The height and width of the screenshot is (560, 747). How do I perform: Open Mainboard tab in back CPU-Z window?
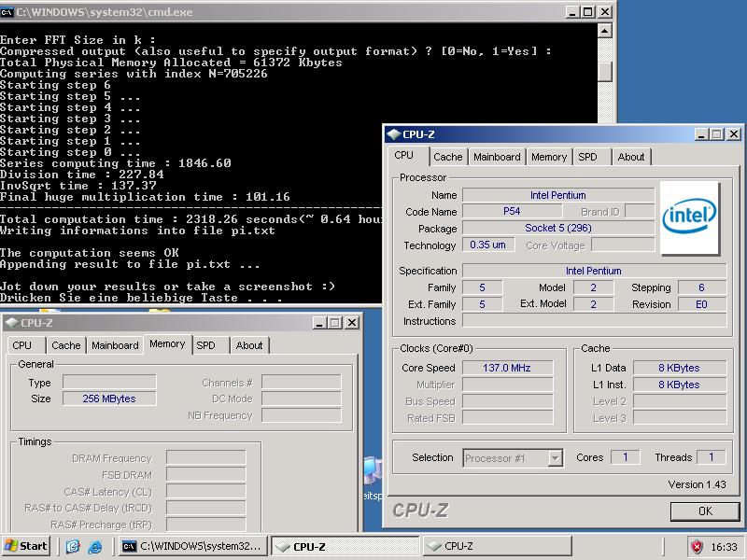pyautogui.click(x=115, y=345)
